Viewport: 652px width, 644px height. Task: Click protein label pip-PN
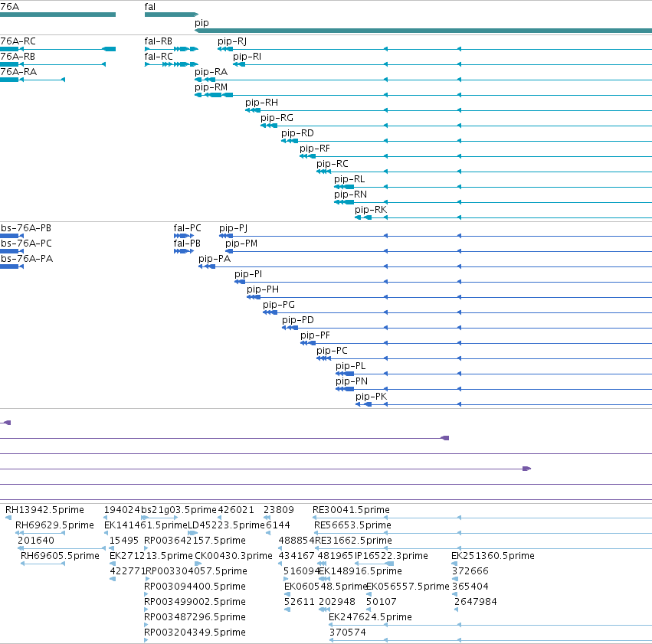coord(352,382)
